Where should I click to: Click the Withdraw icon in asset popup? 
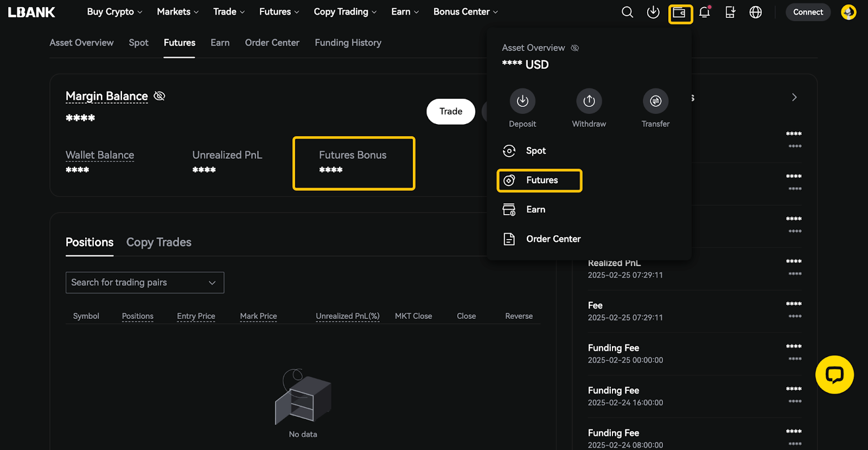pos(589,101)
